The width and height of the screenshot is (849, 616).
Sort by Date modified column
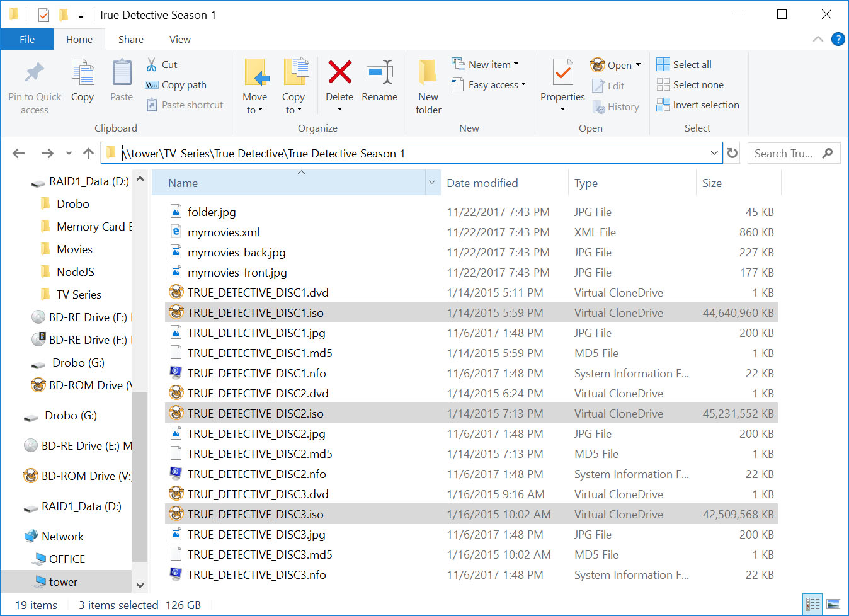(x=504, y=183)
